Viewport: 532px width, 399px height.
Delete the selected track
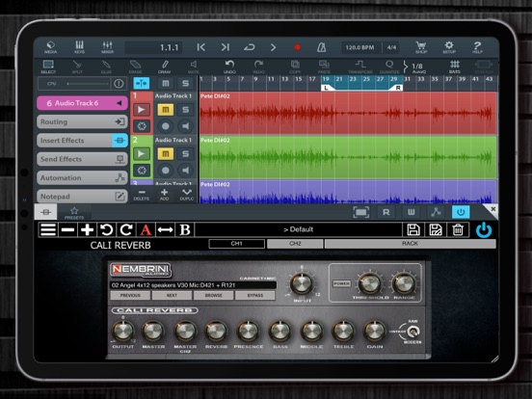tap(142, 195)
